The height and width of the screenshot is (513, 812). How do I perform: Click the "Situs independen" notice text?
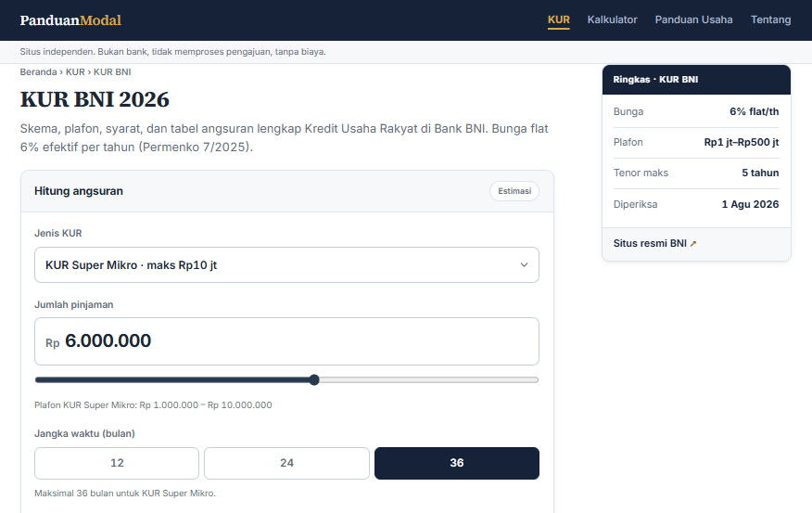click(172, 52)
